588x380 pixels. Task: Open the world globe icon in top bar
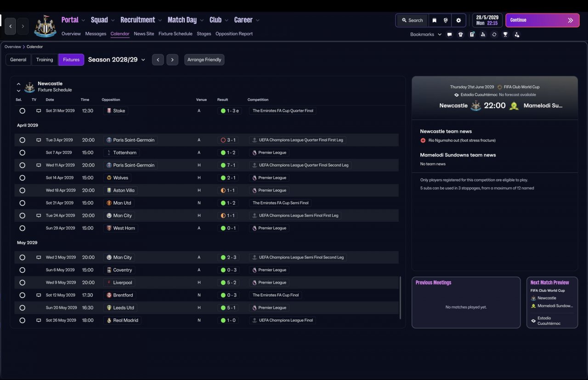pos(446,20)
